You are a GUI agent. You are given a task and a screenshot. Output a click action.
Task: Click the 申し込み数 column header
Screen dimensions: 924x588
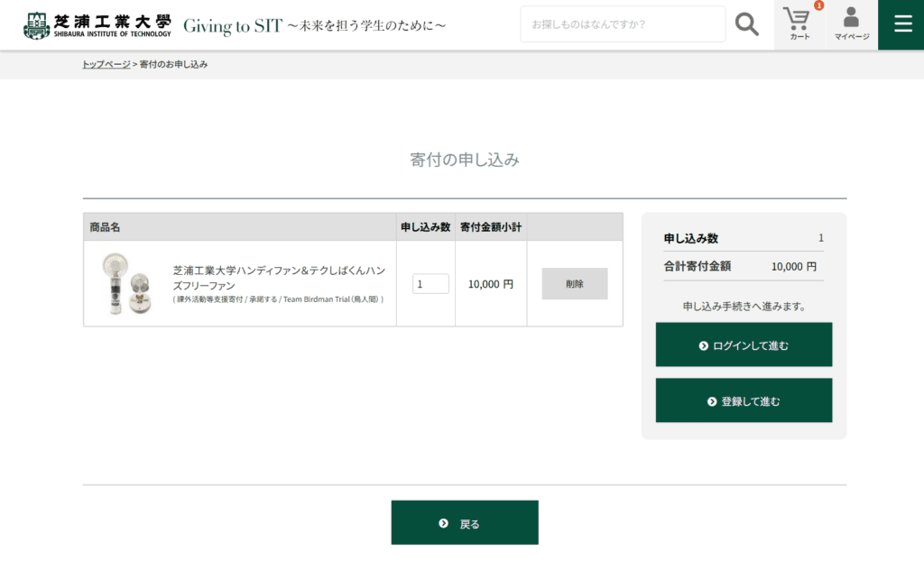(x=426, y=227)
